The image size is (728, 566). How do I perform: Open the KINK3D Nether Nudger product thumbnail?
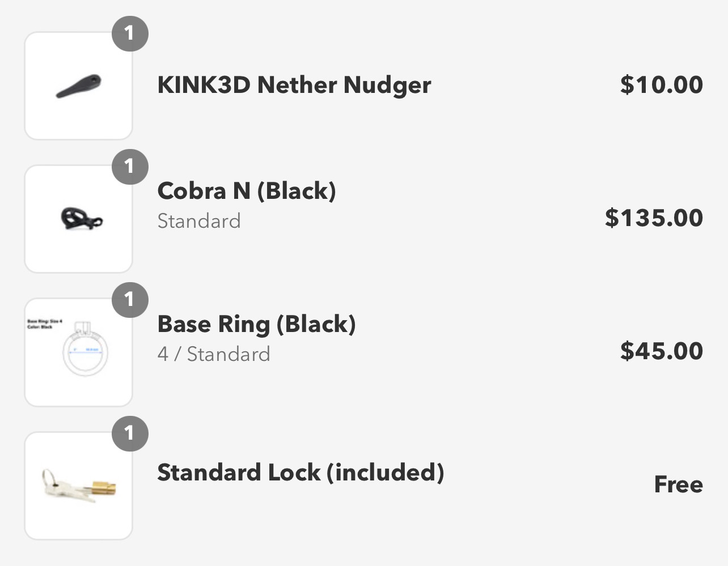[79, 86]
